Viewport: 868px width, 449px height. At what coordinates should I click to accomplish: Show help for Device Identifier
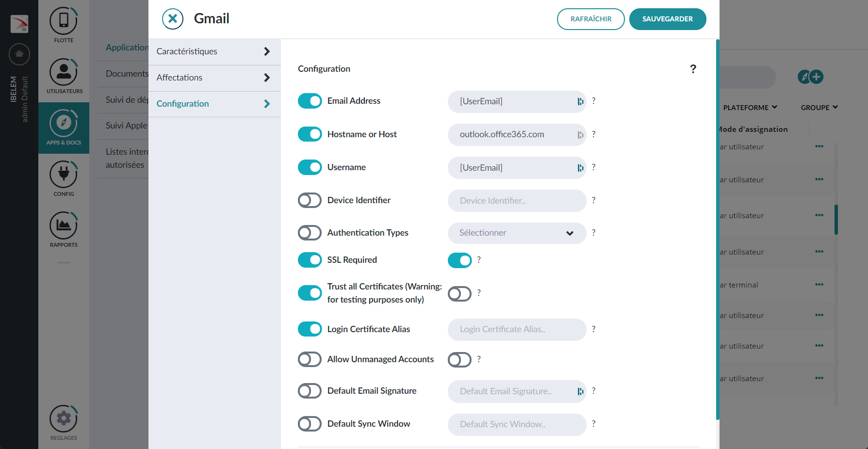point(593,200)
